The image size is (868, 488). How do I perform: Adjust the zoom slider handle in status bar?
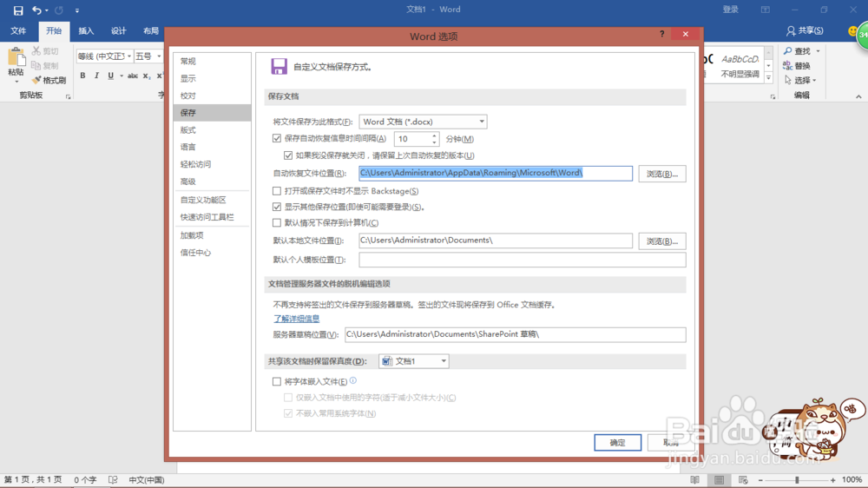(x=797, y=480)
